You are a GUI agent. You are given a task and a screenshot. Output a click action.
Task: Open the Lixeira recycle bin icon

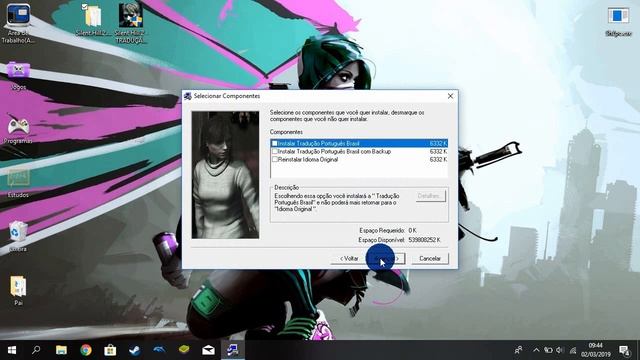pos(18,237)
